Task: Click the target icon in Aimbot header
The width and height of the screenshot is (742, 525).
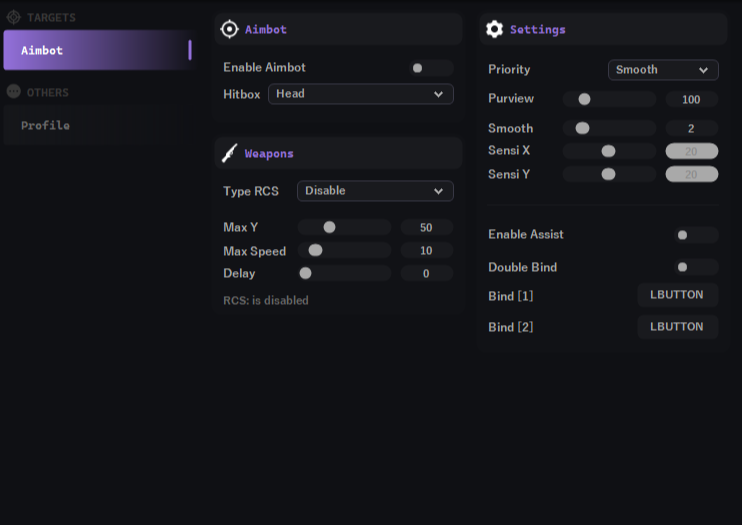Action: pos(229,29)
